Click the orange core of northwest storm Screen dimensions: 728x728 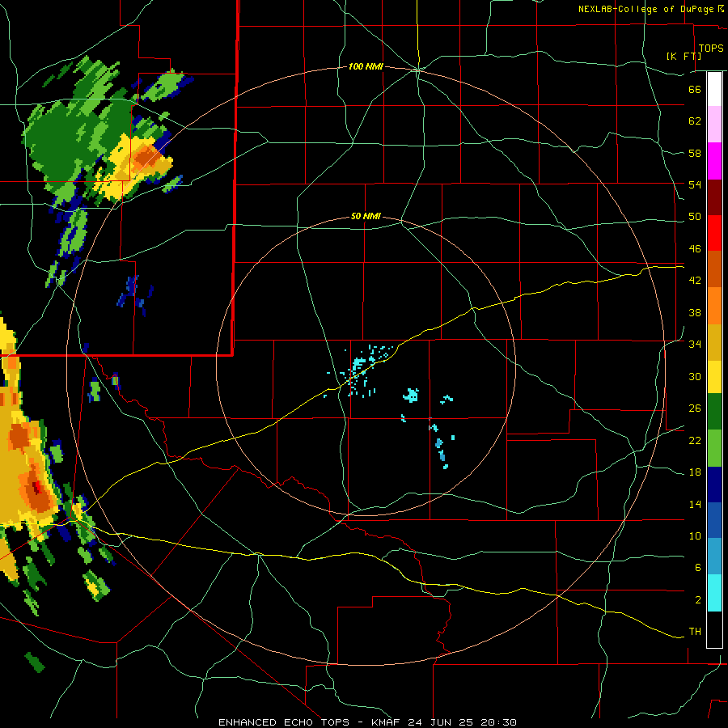[146, 157]
